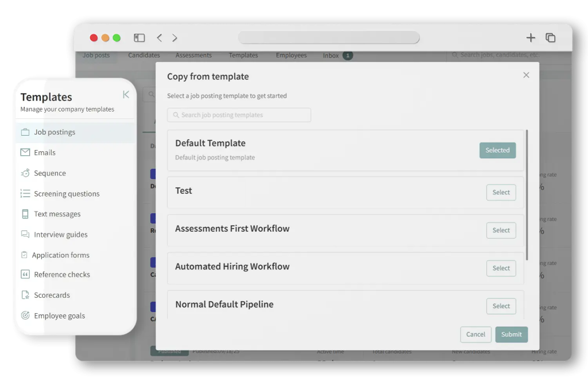The image size is (588, 392).
Task: Click the Employee goals target icon
Action: (25, 316)
